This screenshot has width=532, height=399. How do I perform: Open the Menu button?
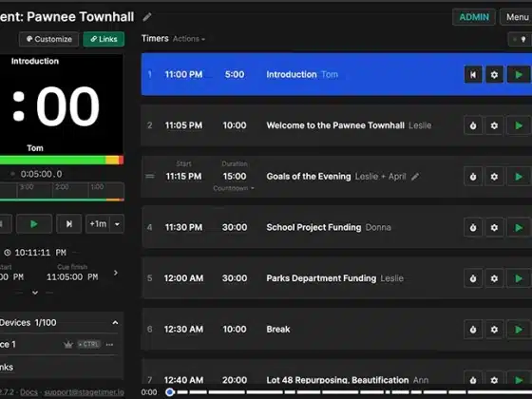[x=517, y=17]
